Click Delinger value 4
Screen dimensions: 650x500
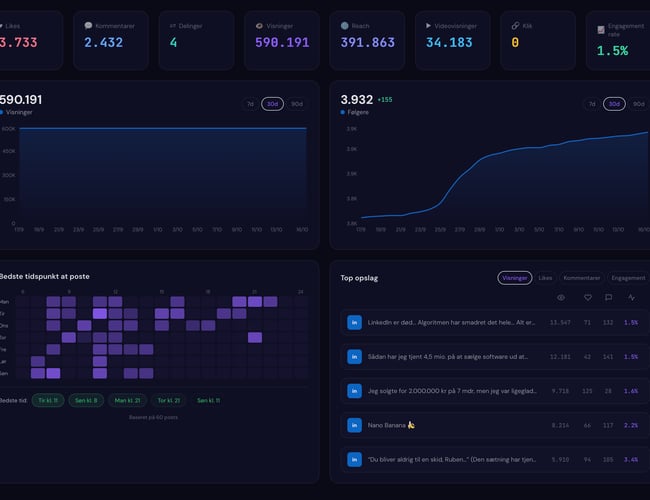click(173, 42)
